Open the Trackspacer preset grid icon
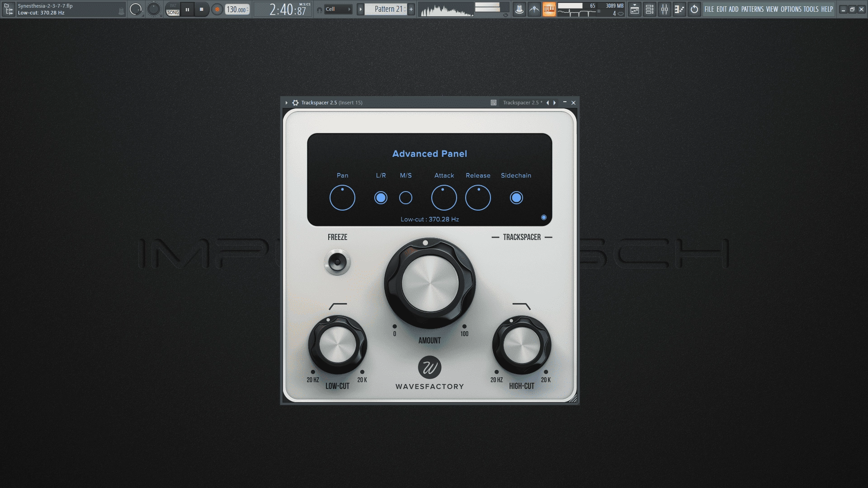The image size is (868, 488). click(494, 103)
